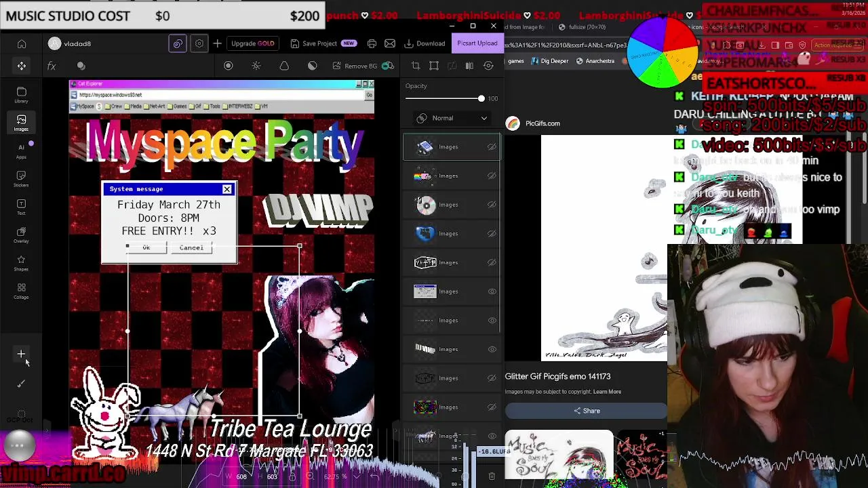Click the print icon in header
Image resolution: width=868 pixels, height=488 pixels.
pyautogui.click(x=372, y=43)
